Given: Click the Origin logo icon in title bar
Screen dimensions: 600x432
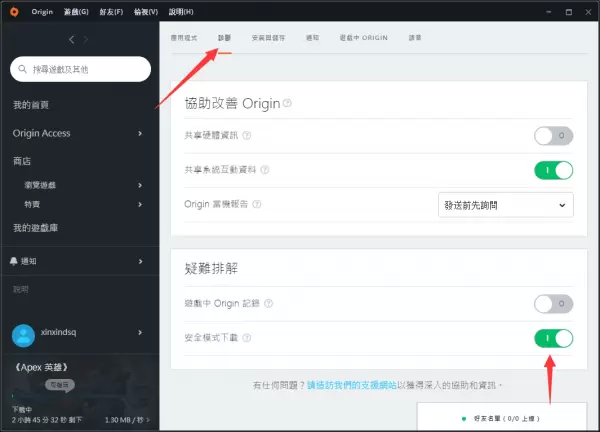Looking at the screenshot, I should 14,12.
